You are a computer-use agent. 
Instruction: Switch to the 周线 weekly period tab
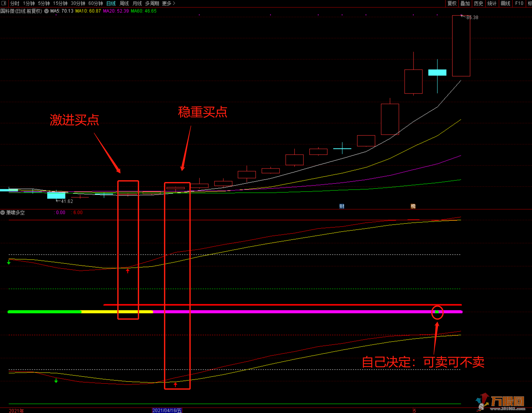[124, 3]
